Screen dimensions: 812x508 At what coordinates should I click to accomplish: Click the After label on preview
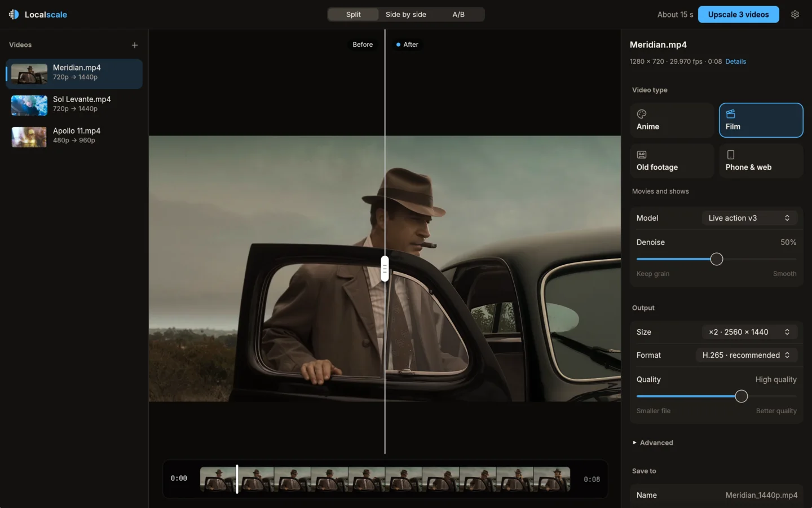pos(407,45)
